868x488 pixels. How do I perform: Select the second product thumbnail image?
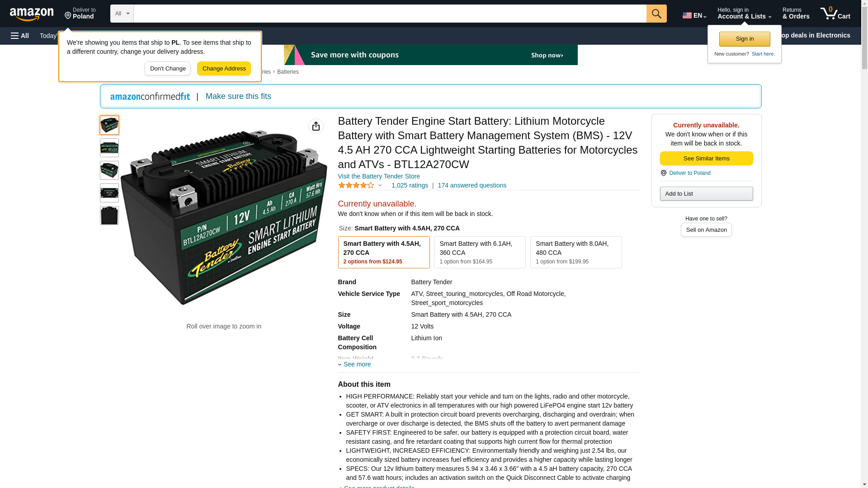click(x=109, y=148)
